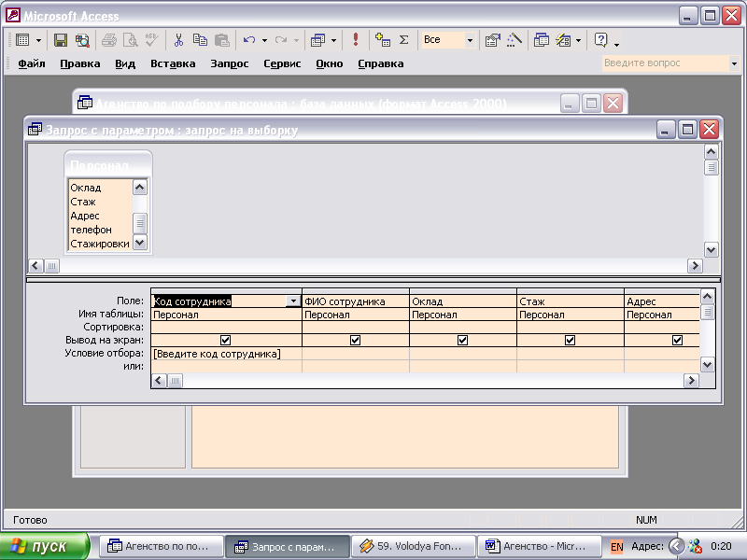Open the View button dropdown arrow
This screenshot has width=747, height=560.
(38, 40)
